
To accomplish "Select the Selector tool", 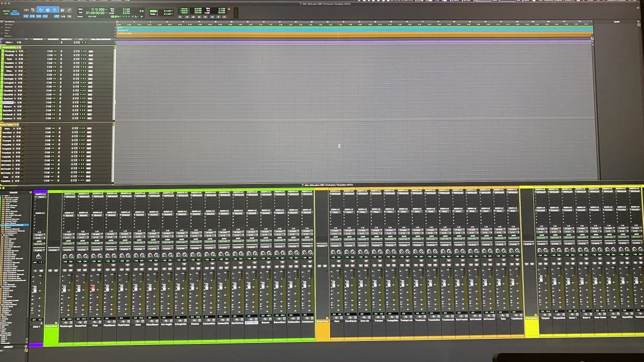I will pyautogui.click(x=48, y=10).
